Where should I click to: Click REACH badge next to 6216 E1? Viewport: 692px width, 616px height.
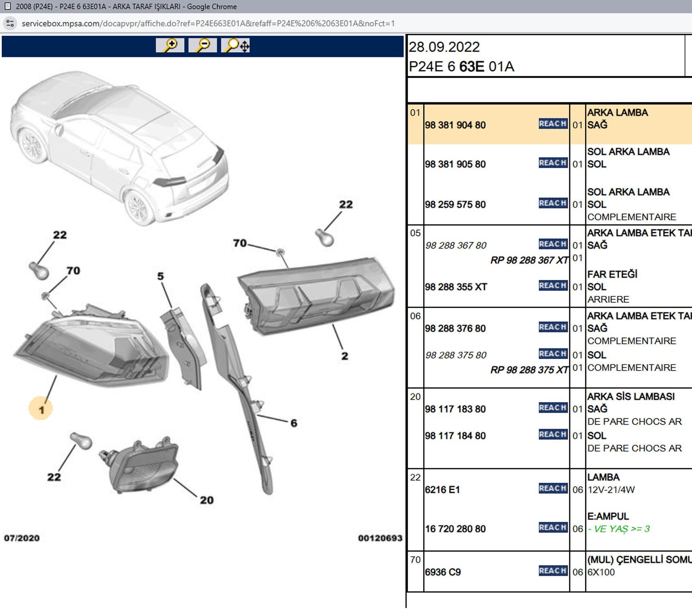tap(552, 488)
